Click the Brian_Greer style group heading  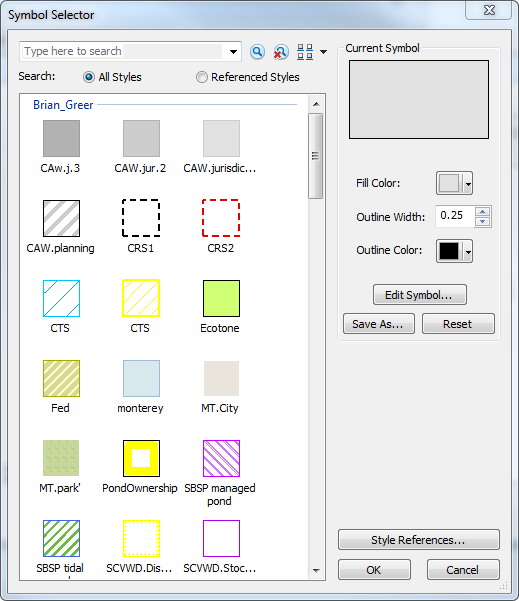(x=63, y=105)
